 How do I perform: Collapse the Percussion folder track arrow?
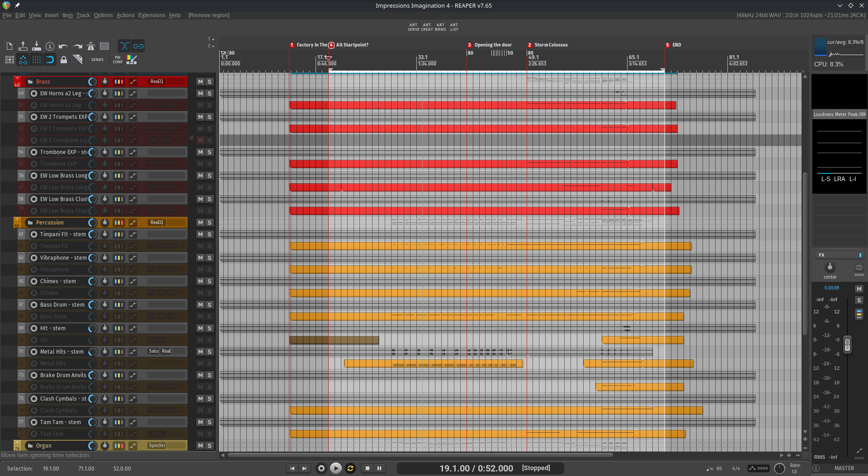(17, 219)
